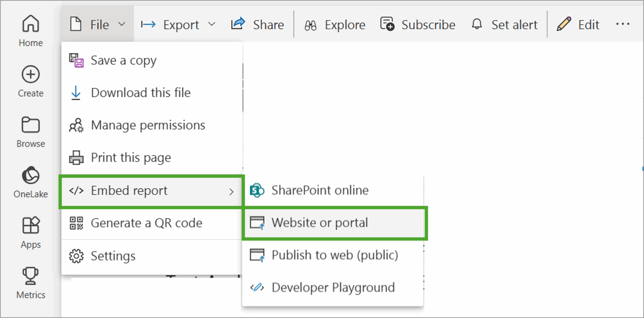Click the Create label text

pyautogui.click(x=31, y=93)
